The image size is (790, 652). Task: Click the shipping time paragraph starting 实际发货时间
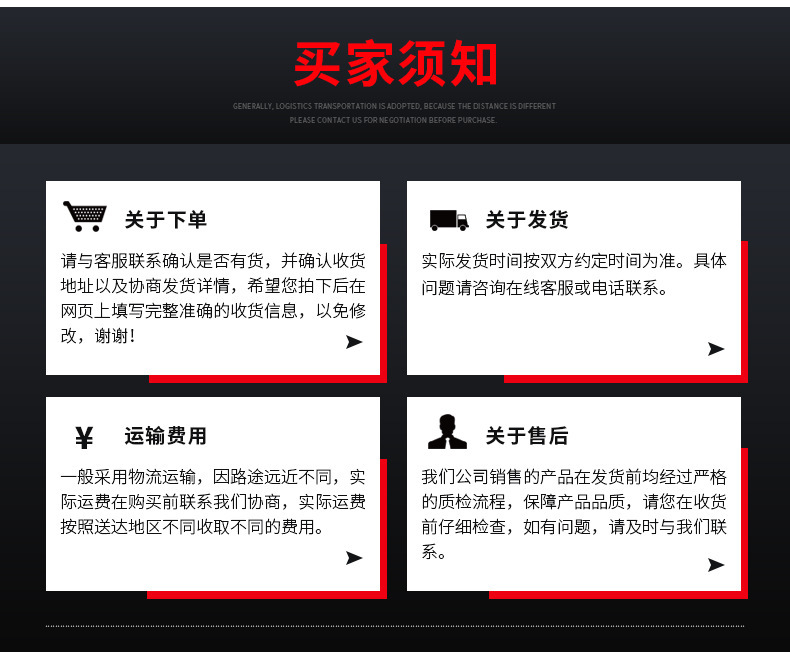574,274
